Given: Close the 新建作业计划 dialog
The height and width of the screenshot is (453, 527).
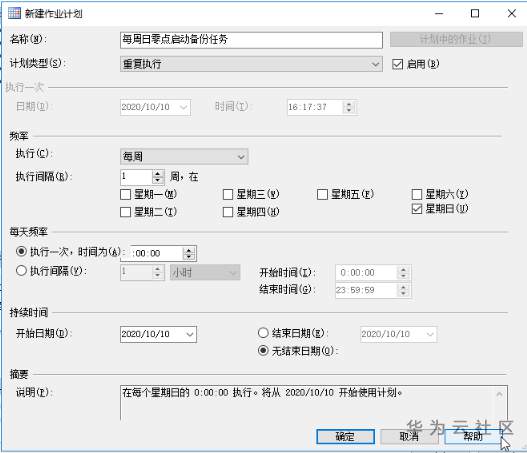Looking at the screenshot, I should 512,14.
